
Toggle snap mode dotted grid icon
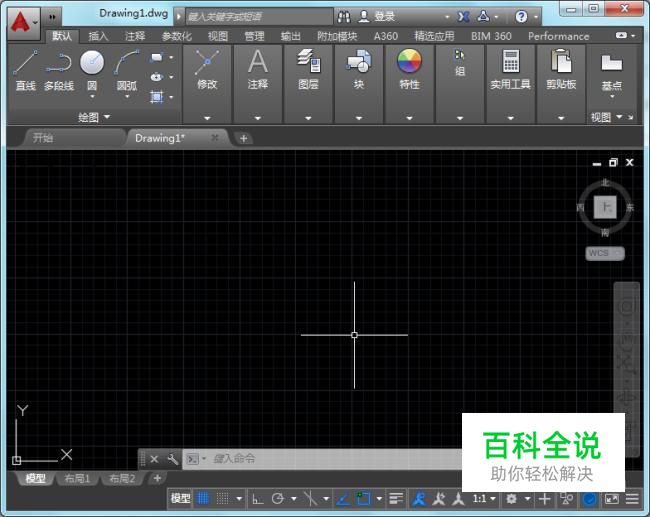click(x=223, y=499)
